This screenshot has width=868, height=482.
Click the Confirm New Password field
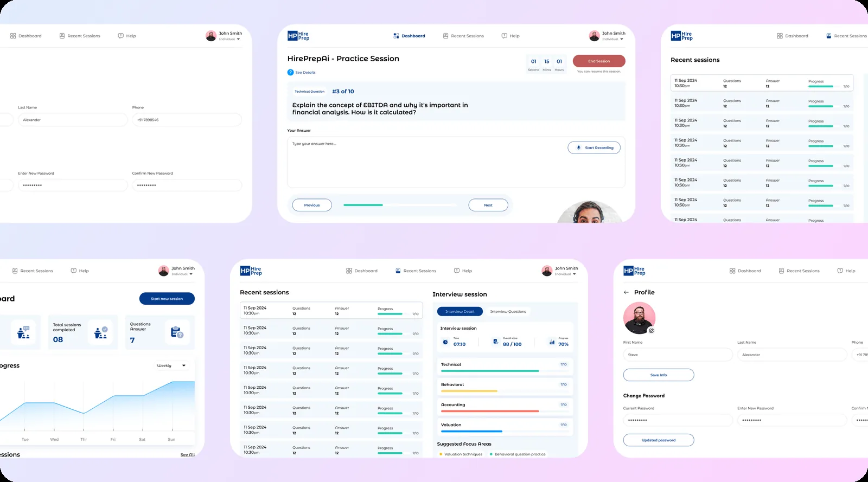[187, 185]
